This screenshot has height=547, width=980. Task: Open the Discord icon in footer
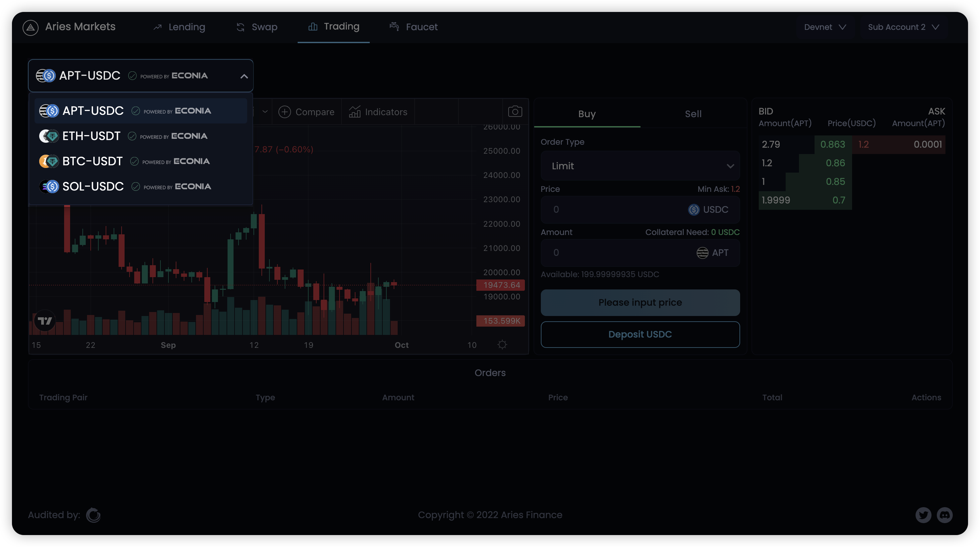click(944, 515)
